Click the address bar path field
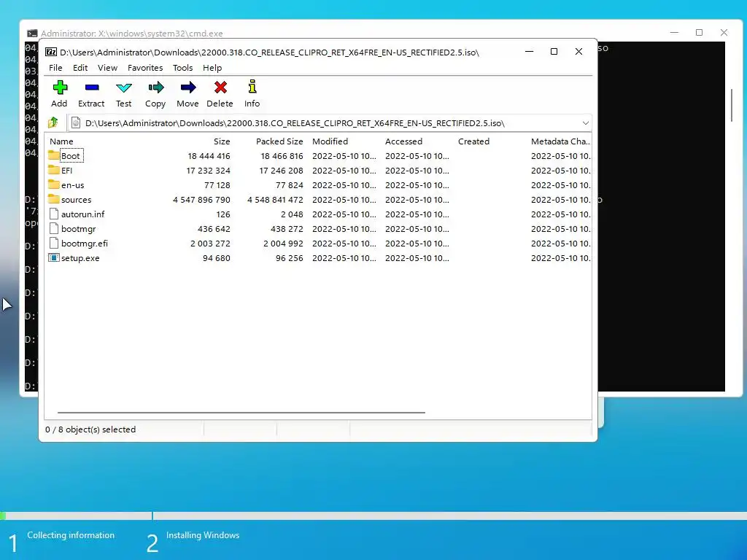This screenshot has height=560, width=747. click(x=330, y=122)
